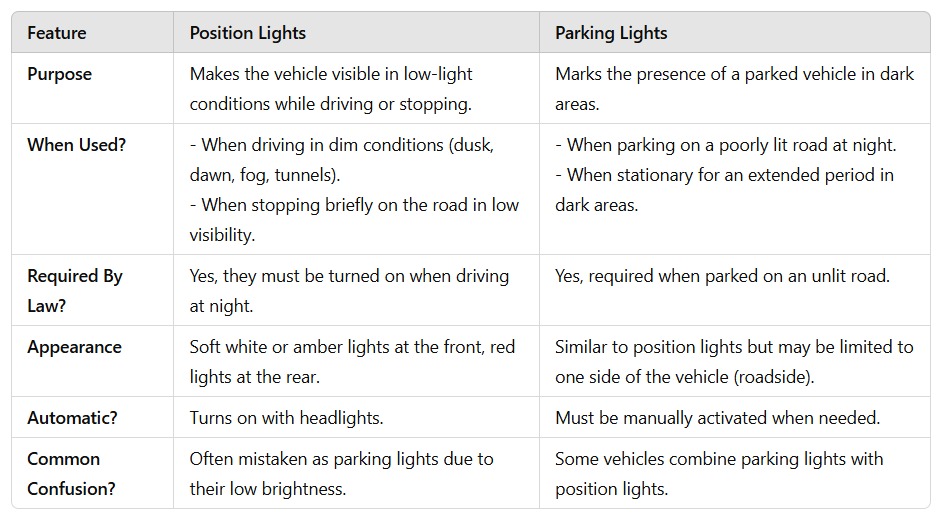The width and height of the screenshot is (938, 525).
Task: Select the Position Lights column header
Action: [247, 33]
